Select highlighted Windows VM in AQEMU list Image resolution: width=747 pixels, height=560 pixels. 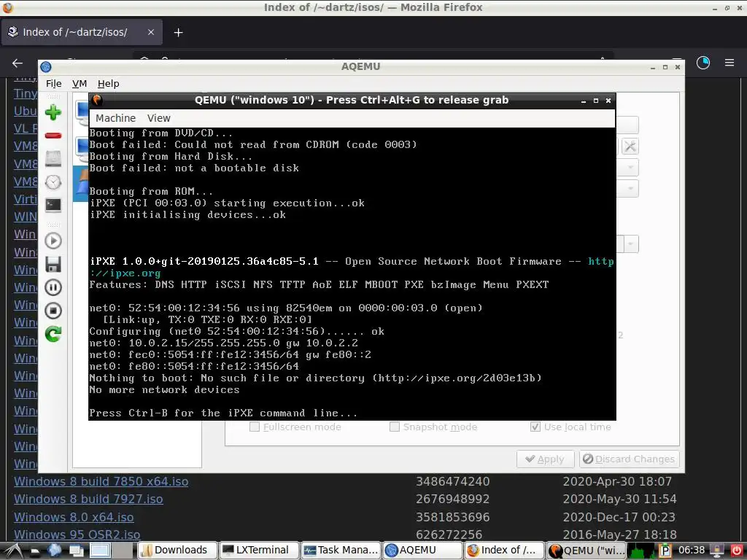pyautogui.click(x=81, y=184)
